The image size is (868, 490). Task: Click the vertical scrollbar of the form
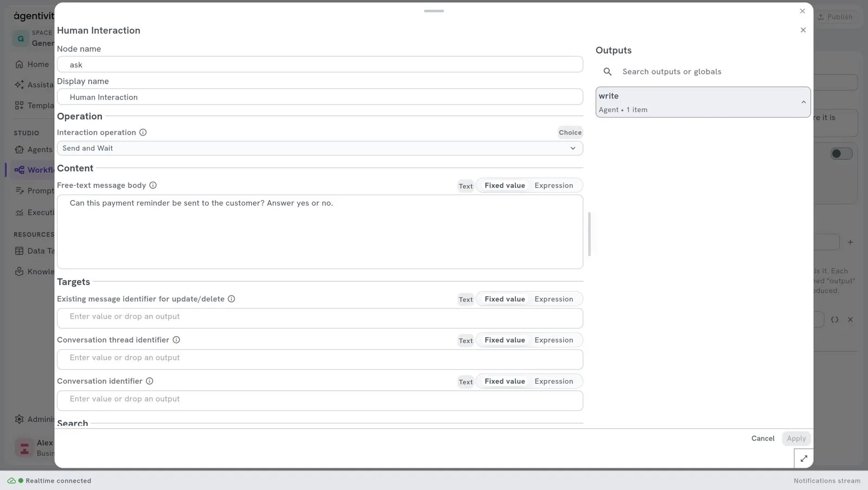[x=589, y=234]
